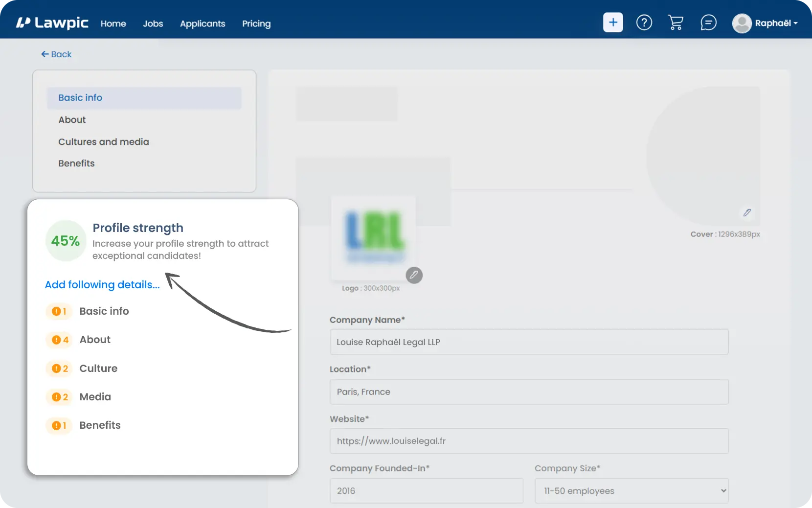This screenshot has height=508, width=812.
Task: Click the 'Add following details...' text
Action: 102,285
